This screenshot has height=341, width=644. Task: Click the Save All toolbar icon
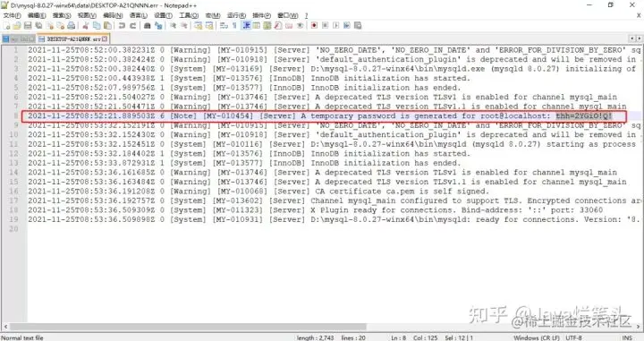click(38, 25)
